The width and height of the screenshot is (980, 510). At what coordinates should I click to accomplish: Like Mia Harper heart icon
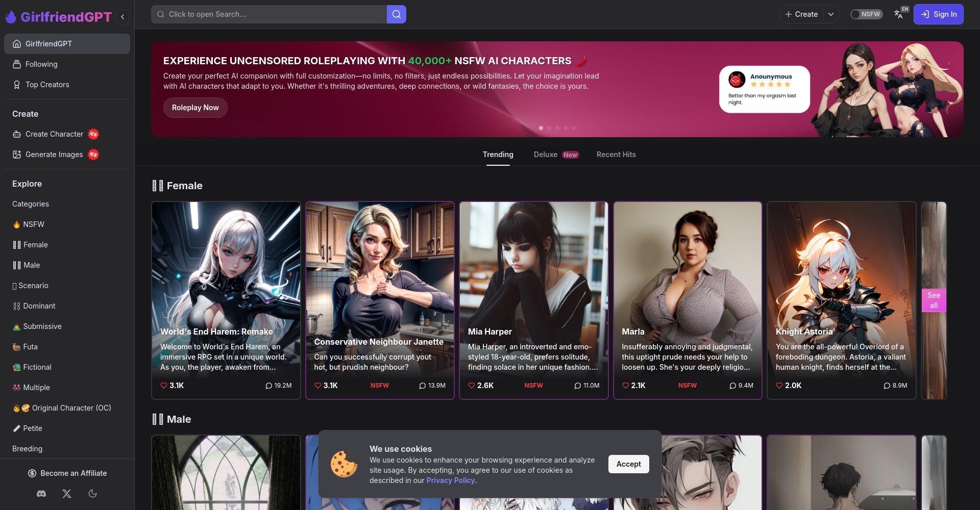click(x=472, y=386)
